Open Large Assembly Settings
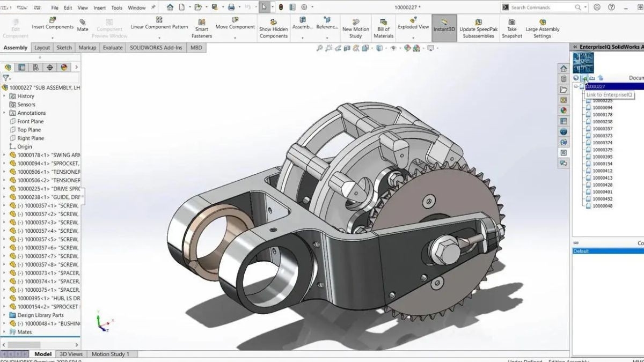This screenshot has width=644, height=362. (542, 28)
